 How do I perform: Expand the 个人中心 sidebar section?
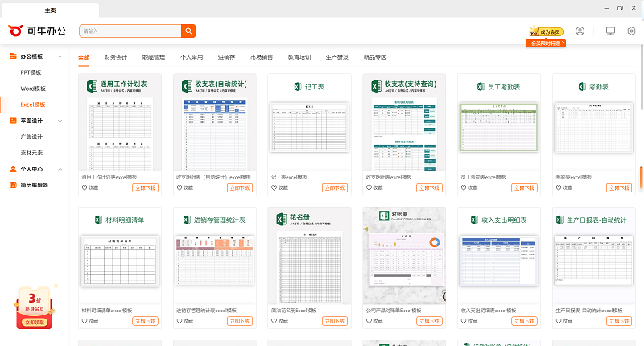point(59,169)
